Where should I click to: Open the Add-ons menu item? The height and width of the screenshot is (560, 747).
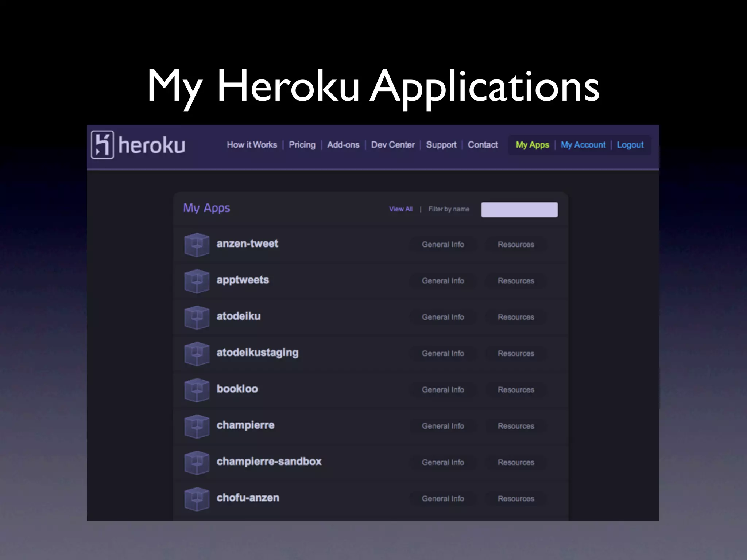[343, 145]
